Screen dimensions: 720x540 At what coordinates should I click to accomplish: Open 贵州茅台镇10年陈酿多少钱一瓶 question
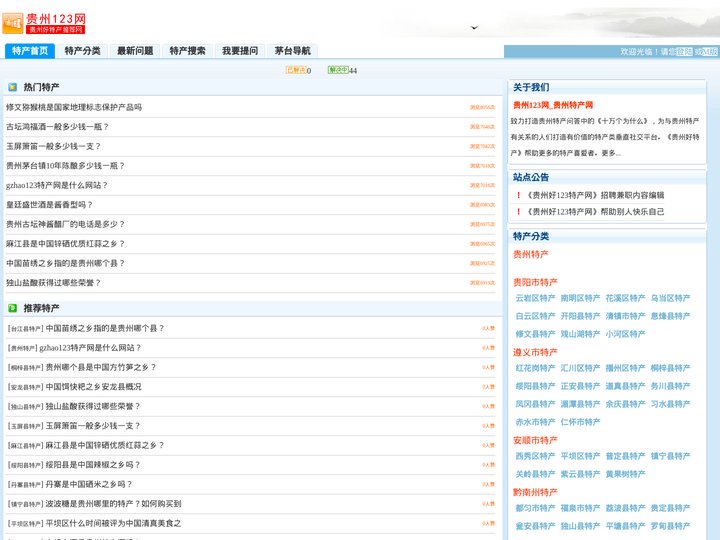(66, 166)
